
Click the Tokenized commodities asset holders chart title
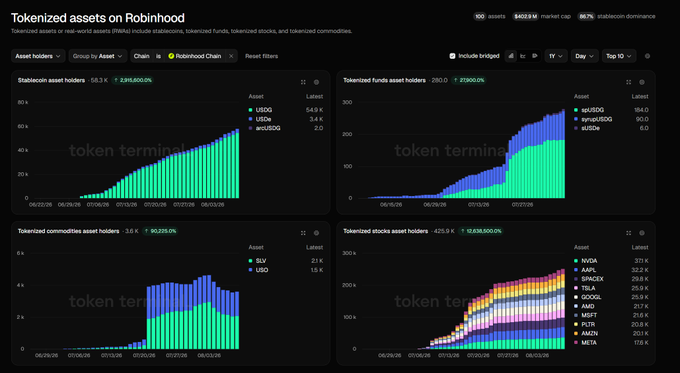coord(68,231)
